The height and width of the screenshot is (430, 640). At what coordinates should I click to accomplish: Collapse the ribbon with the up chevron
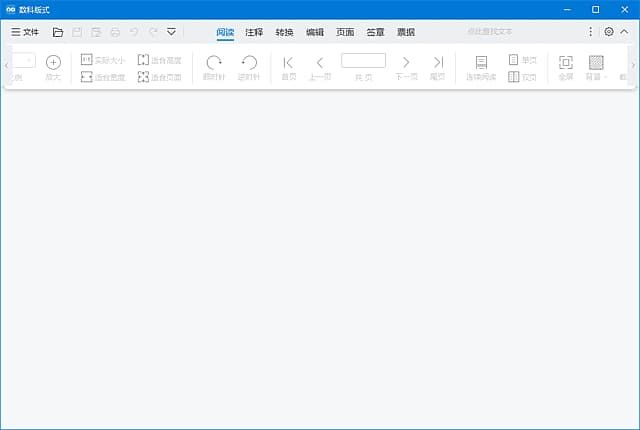point(624,32)
